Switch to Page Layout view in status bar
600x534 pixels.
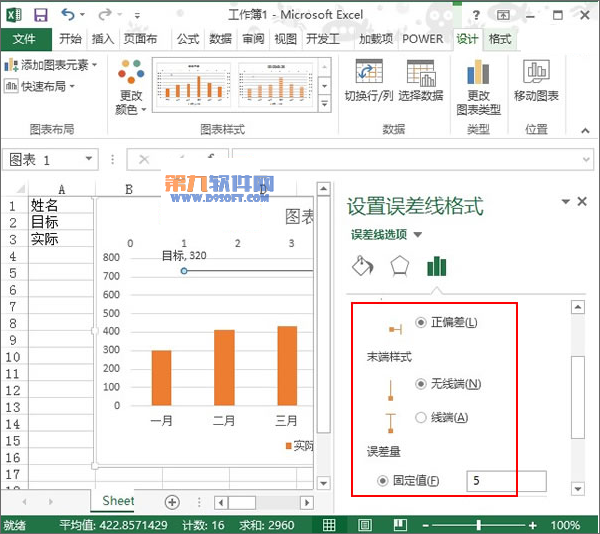click(365, 525)
